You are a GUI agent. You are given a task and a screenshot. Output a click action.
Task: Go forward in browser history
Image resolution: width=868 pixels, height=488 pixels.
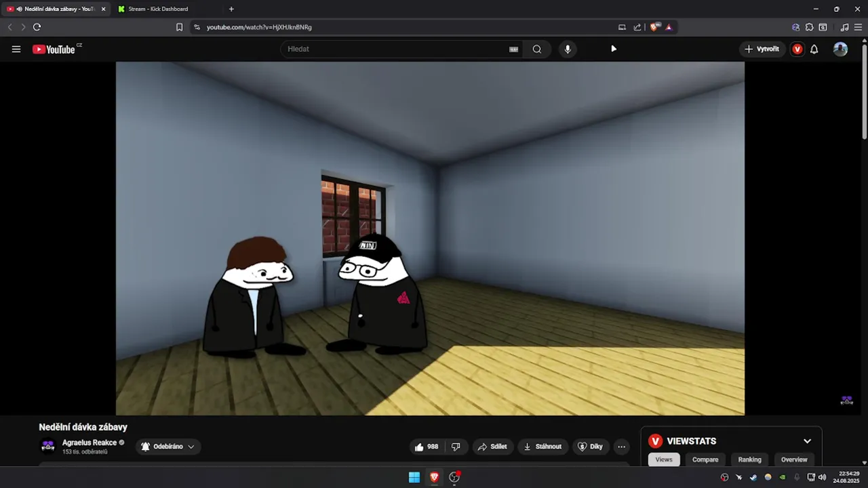point(22,27)
